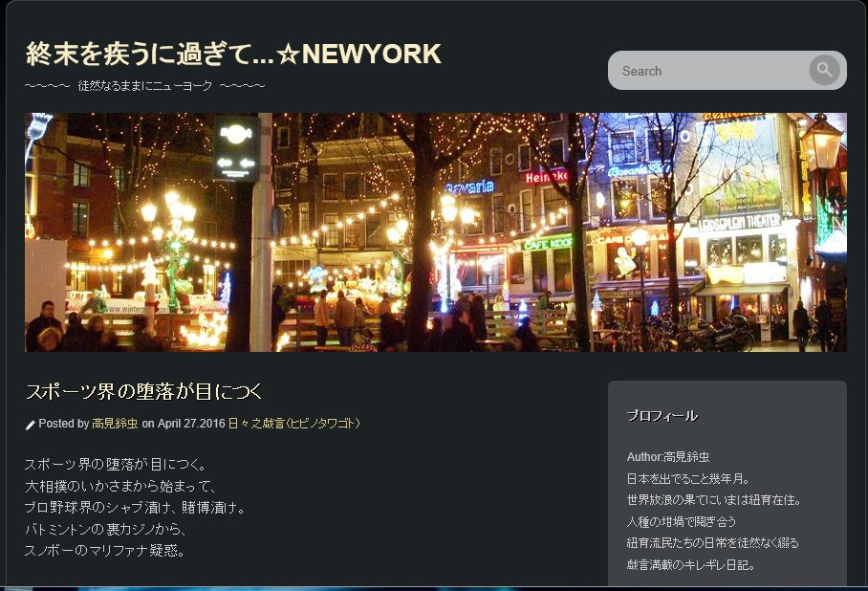Open the post title スポーツ界の堕落が目につく
The image size is (868, 591).
[x=144, y=391]
